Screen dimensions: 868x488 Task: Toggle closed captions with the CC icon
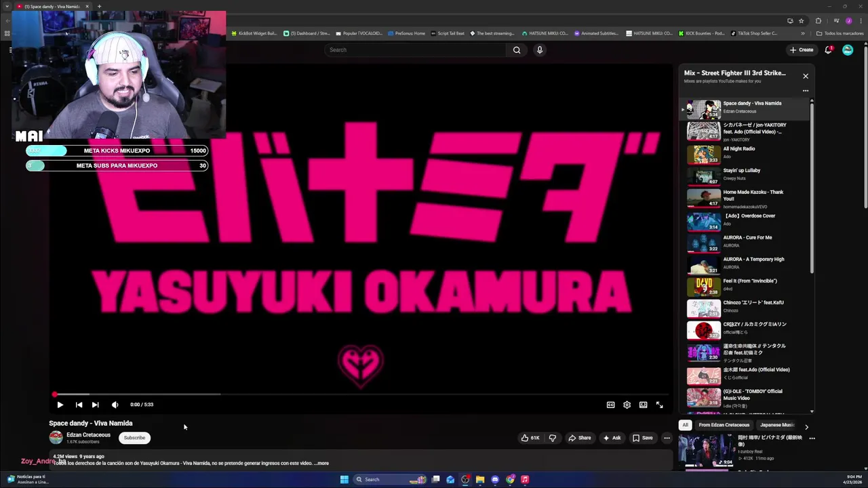point(610,405)
